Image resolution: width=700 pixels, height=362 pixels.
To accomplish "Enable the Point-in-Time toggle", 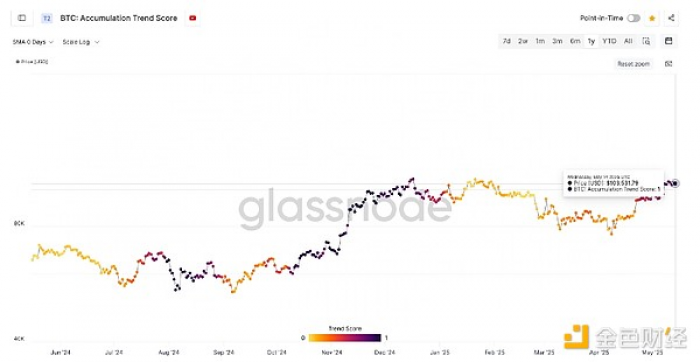I will (633, 18).
